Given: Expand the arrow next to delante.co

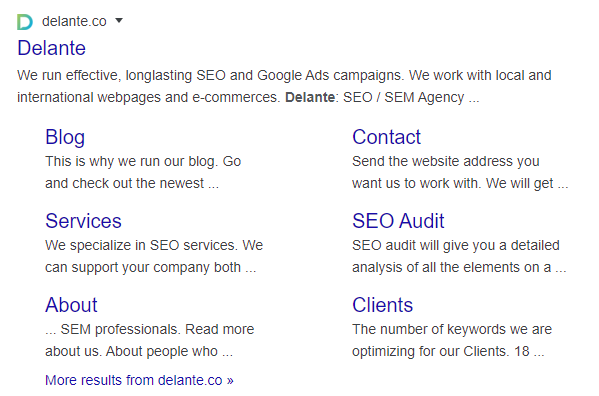Looking at the screenshot, I should [119, 20].
